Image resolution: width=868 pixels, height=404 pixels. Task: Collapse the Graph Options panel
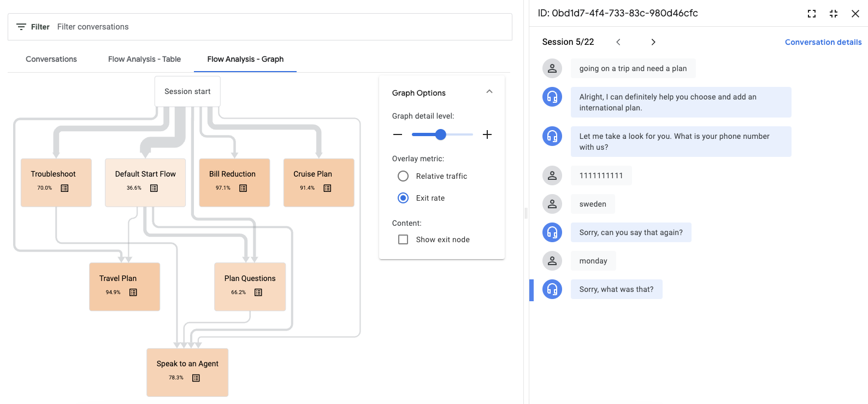tap(489, 92)
